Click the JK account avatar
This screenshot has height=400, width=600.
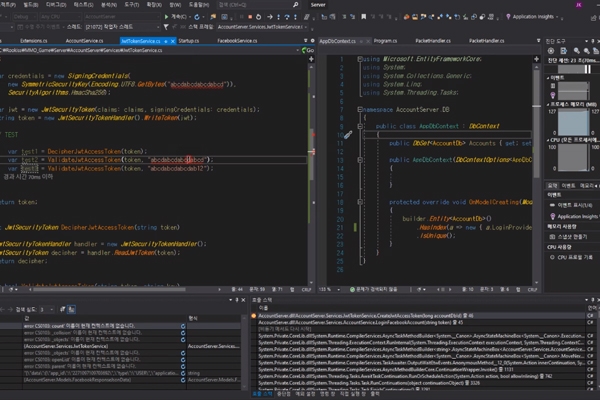point(578,5)
